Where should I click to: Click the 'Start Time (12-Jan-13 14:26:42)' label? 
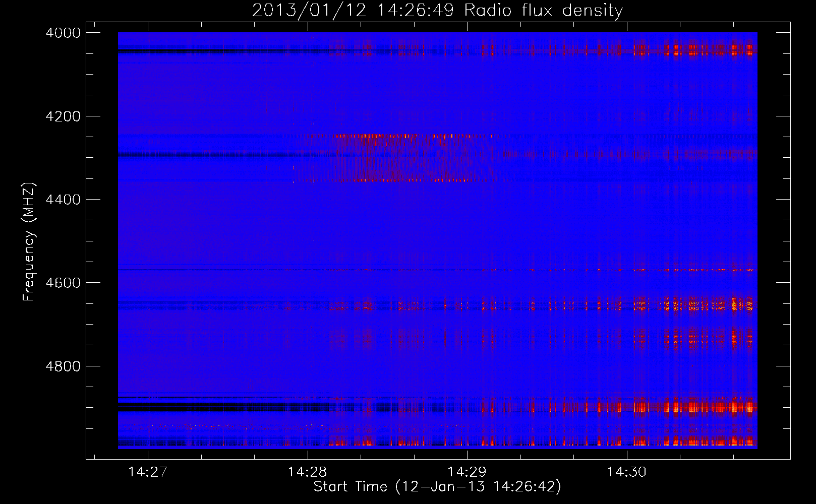pyautogui.click(x=437, y=487)
